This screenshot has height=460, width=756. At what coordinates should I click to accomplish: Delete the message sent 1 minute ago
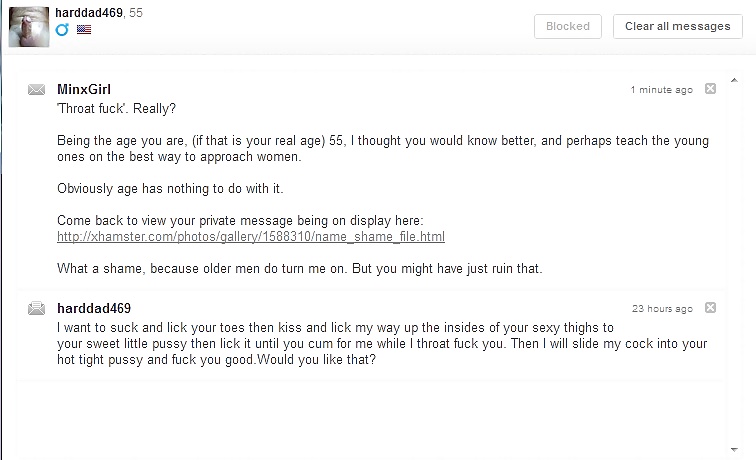(x=710, y=89)
